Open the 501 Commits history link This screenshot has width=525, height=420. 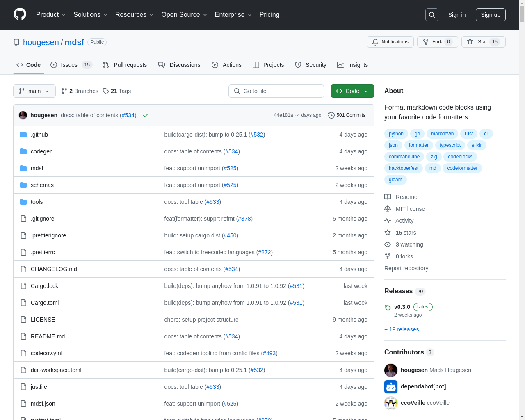click(347, 115)
